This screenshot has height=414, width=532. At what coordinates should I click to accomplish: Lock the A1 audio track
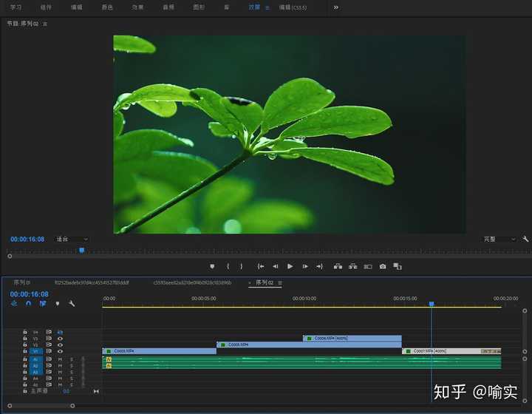[25, 359]
